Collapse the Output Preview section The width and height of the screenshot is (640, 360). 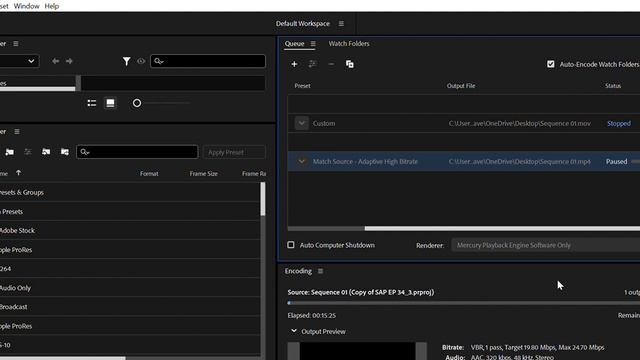294,331
